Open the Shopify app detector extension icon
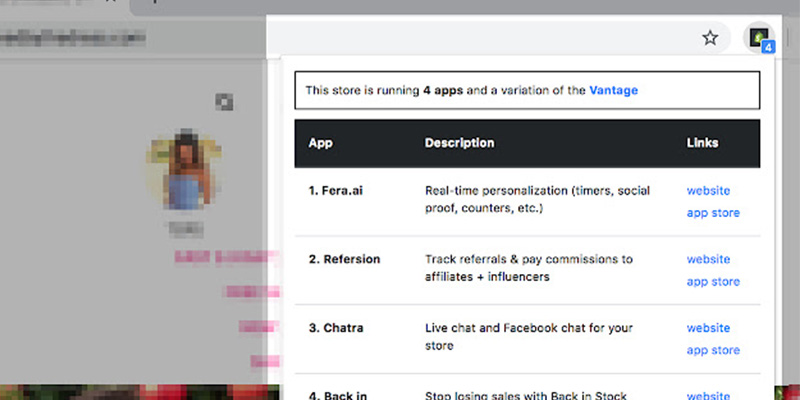This screenshot has height=400, width=800. click(x=759, y=38)
